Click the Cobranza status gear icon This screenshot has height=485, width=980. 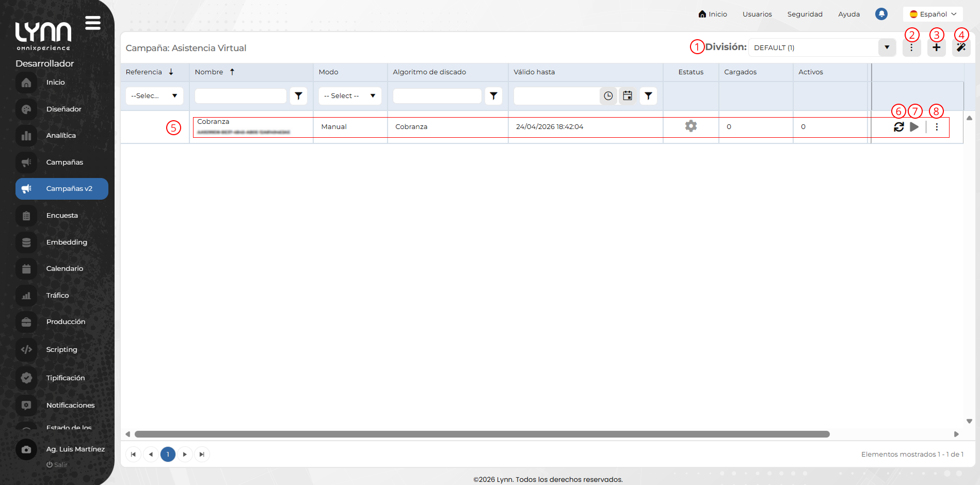(691, 126)
